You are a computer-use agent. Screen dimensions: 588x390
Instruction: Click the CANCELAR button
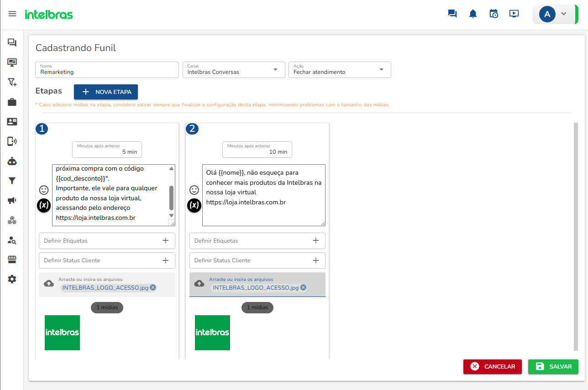pyautogui.click(x=492, y=367)
